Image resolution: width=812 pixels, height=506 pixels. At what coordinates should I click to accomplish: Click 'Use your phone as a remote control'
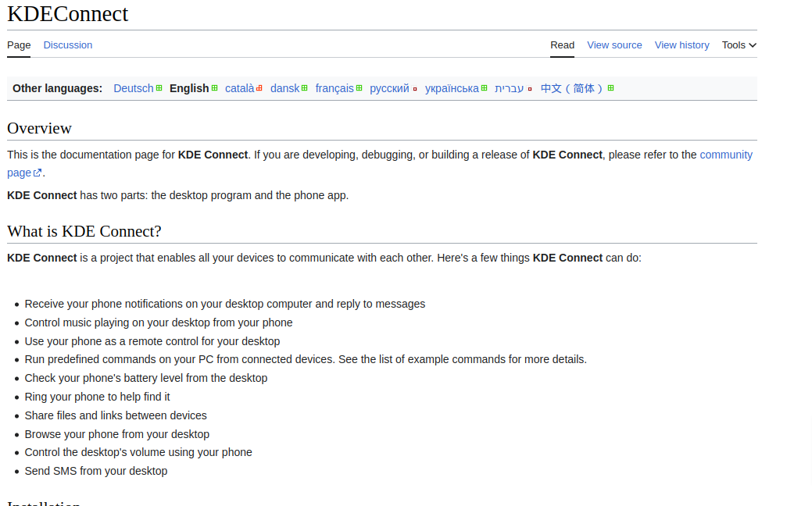click(152, 341)
